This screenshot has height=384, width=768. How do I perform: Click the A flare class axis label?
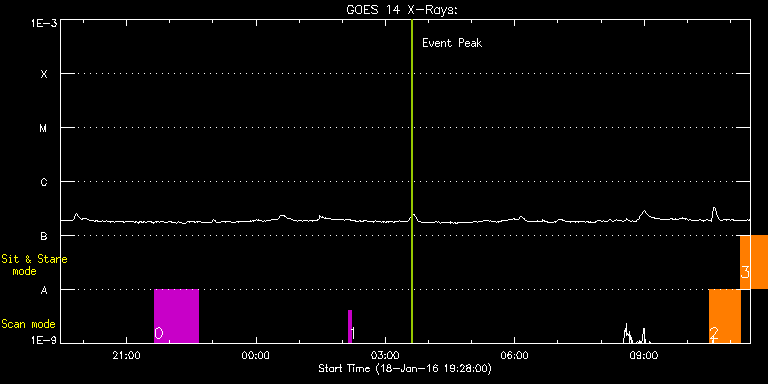pos(44,290)
